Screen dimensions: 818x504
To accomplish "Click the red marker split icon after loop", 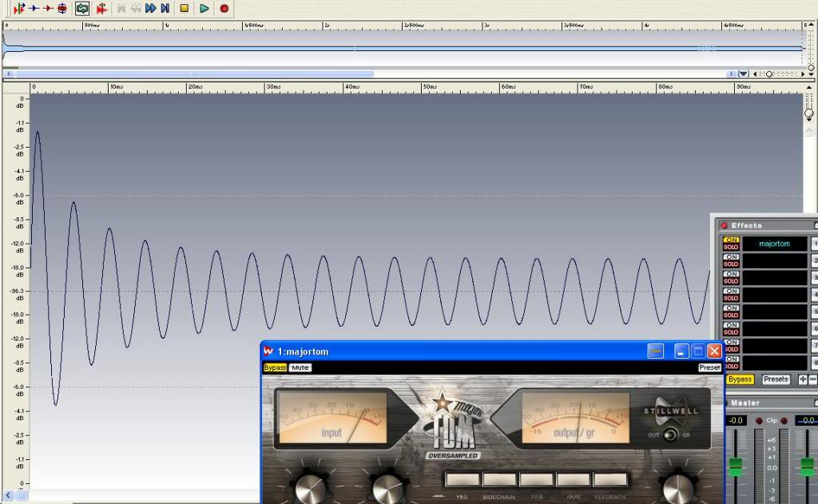I will tap(101, 8).
